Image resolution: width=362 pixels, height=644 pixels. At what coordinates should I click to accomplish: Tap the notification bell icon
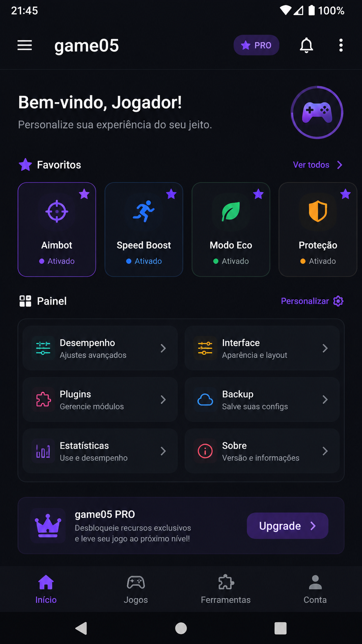pos(306,45)
